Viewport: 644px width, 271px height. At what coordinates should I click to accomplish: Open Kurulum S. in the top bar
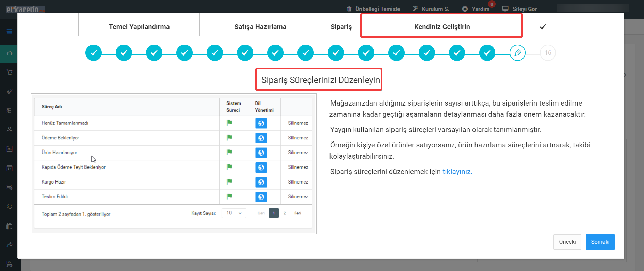point(435,9)
